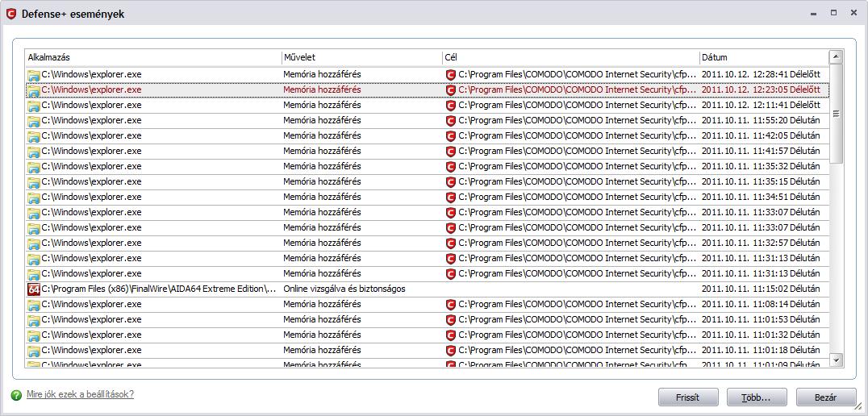Click the COMODO shield icon in the 12:11:41 row
Image resolution: width=868 pixels, height=416 pixels.
[451, 106]
